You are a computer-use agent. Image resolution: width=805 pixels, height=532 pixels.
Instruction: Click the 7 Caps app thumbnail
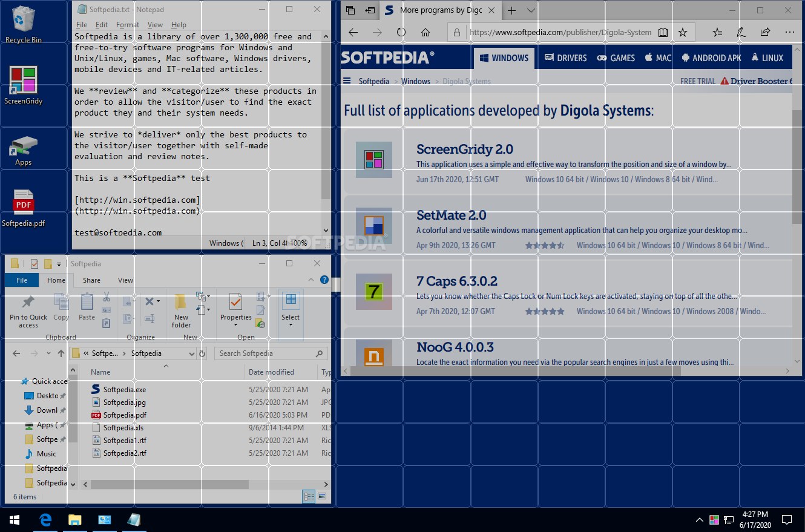tap(374, 292)
